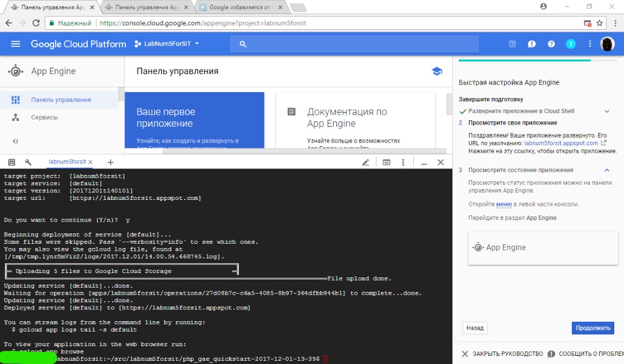Open the LabNum5ForSiT project dropdown
Screen dimensions: 624x364
click(166, 44)
